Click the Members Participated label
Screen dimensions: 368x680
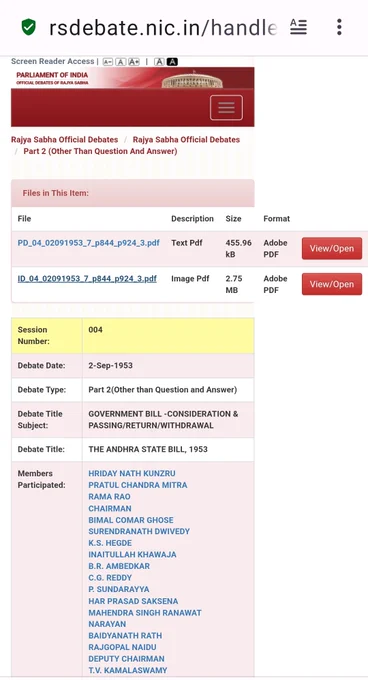tap(42, 479)
